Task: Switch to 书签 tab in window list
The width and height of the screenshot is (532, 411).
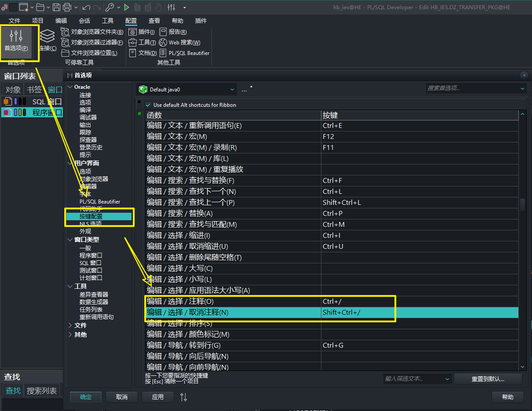Action: point(34,90)
